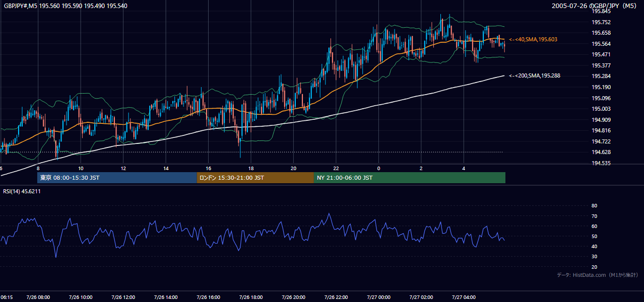Image resolution: width=644 pixels, height=302 pixels.
Task: Select the 7/26 20:00 timeline label
Action: click(293, 297)
